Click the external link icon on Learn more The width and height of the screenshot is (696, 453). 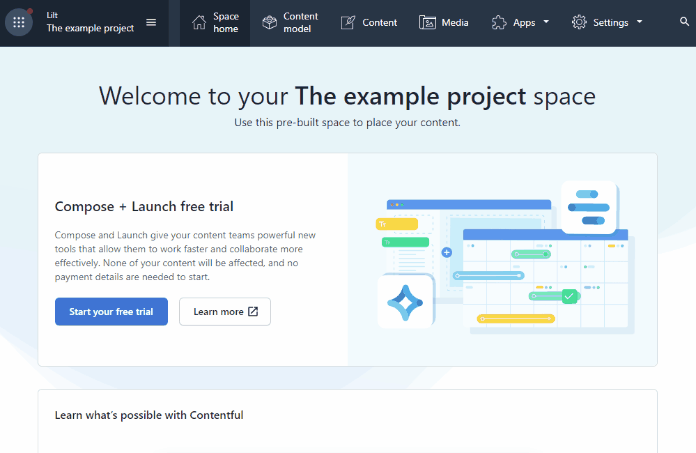[253, 311]
